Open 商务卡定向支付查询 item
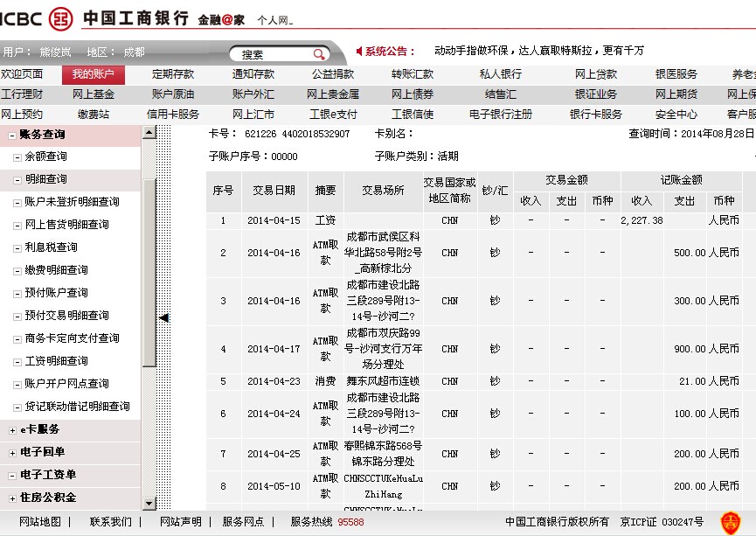This screenshot has height=536, width=756. 72,338
